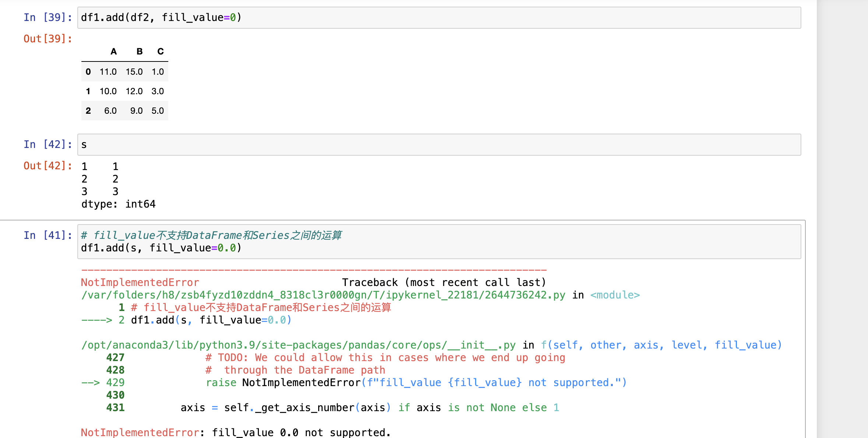The height and width of the screenshot is (438, 868).
Task: Click column header A in output table
Action: (113, 52)
